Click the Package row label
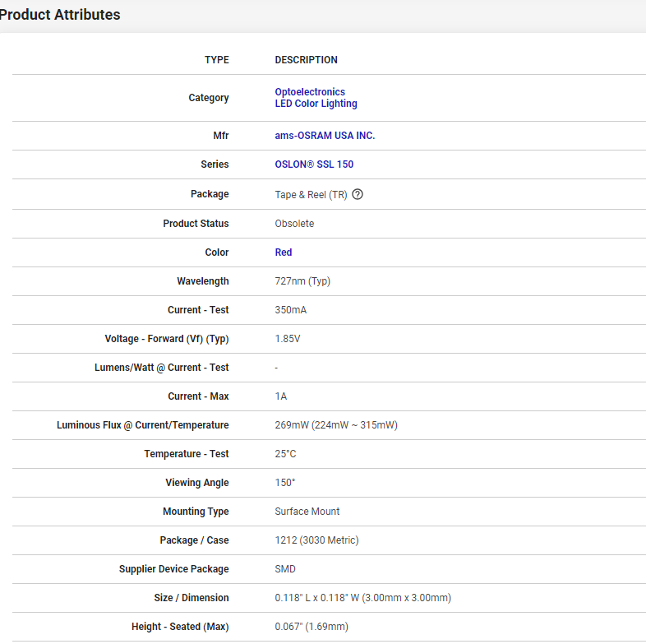 click(x=210, y=194)
